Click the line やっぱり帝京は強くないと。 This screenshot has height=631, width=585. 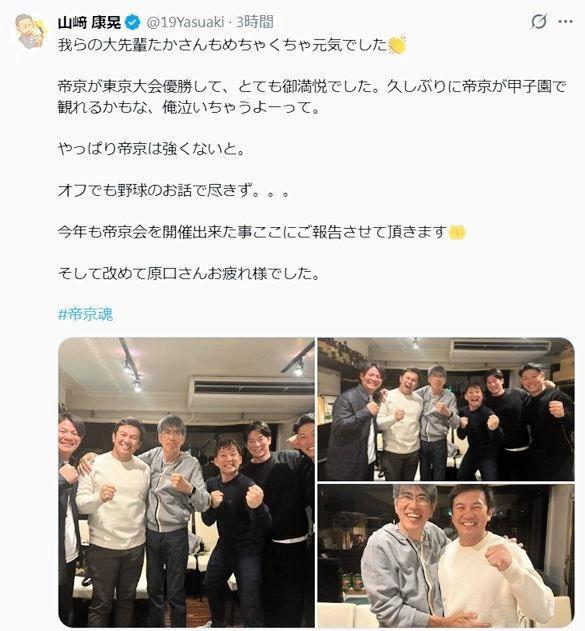tap(152, 149)
